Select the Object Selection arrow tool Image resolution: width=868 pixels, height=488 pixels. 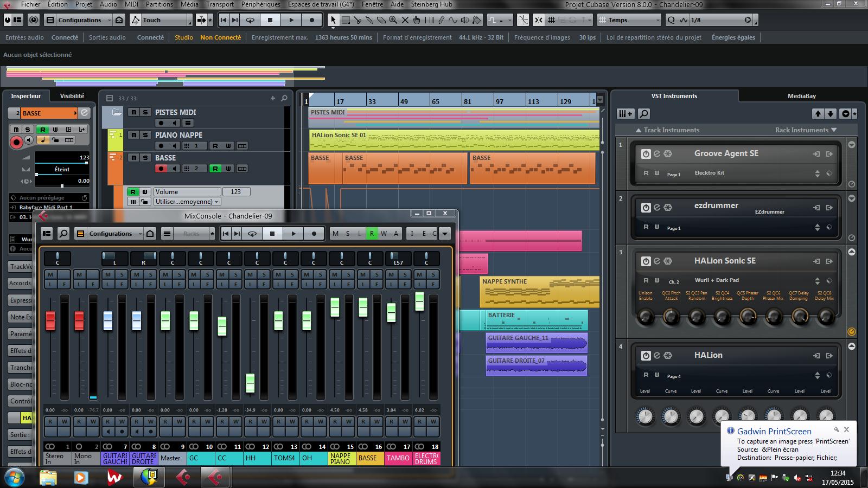pyautogui.click(x=333, y=20)
